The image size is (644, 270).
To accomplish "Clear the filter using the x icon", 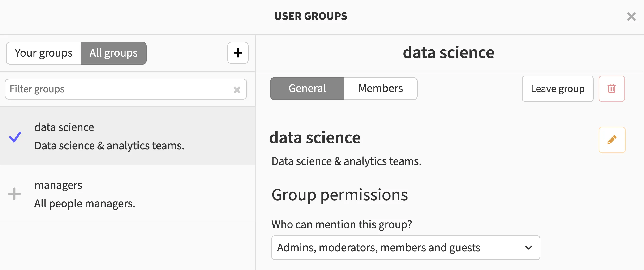I will pos(237,90).
